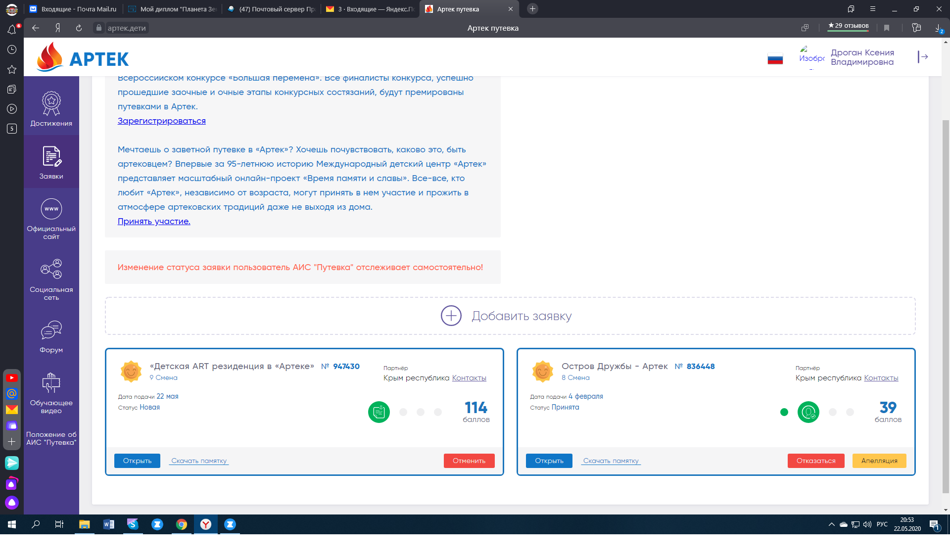
Task: Open browser history clock icon
Action: [12, 49]
